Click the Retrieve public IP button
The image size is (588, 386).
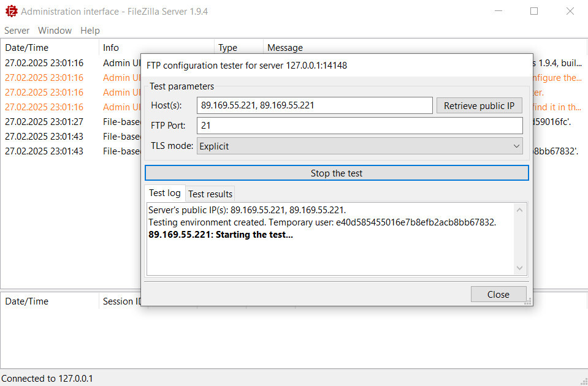coord(479,105)
